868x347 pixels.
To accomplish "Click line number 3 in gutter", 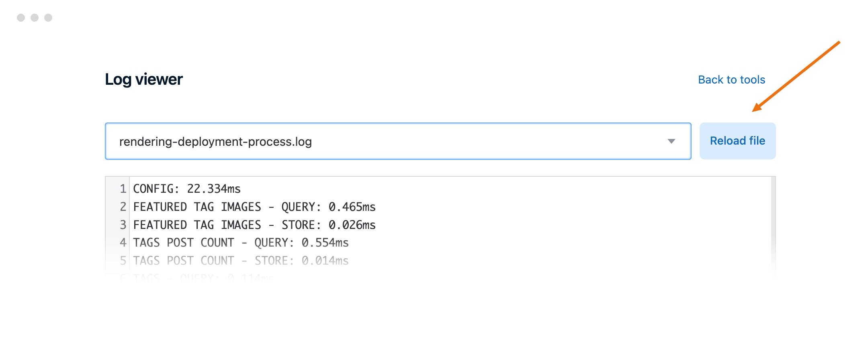I will coord(122,225).
